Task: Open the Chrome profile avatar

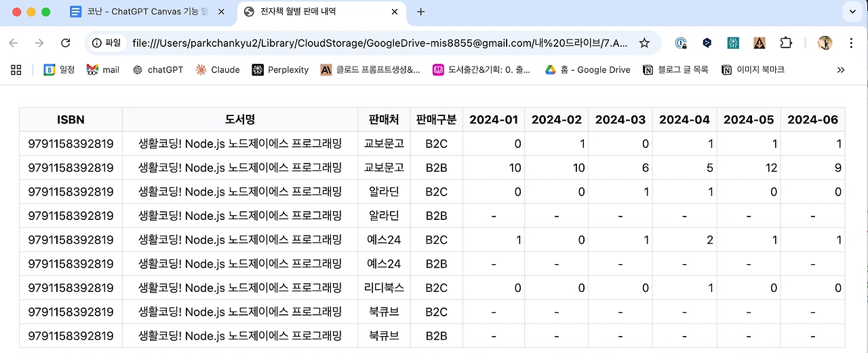Action: pyautogui.click(x=825, y=43)
